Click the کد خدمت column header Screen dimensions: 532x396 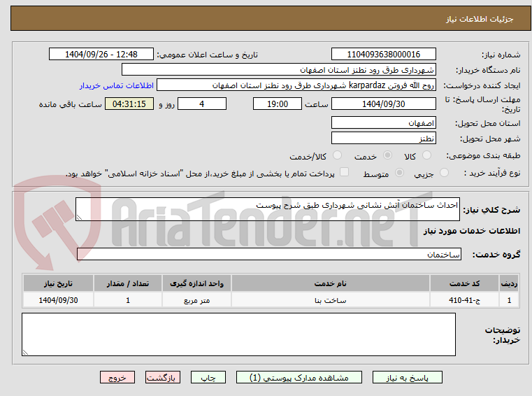click(x=464, y=283)
